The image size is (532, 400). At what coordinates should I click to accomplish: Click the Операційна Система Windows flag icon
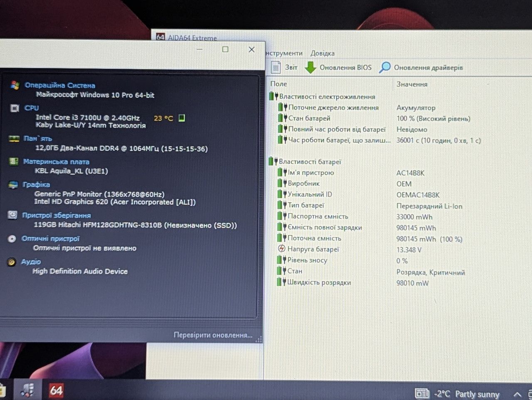[15, 85]
